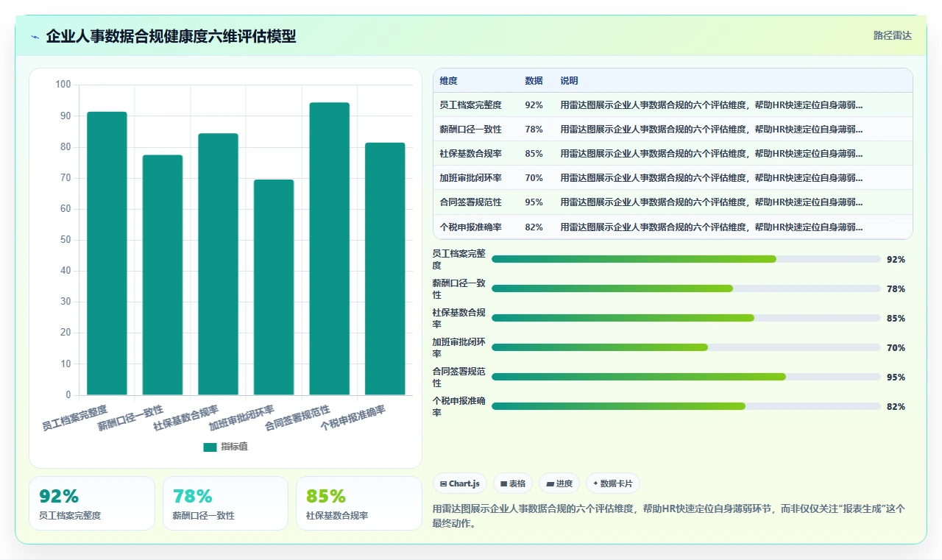Click the 个税申报准确率 bar in the chart
Image resolution: width=942 pixels, height=560 pixels.
pos(385,269)
